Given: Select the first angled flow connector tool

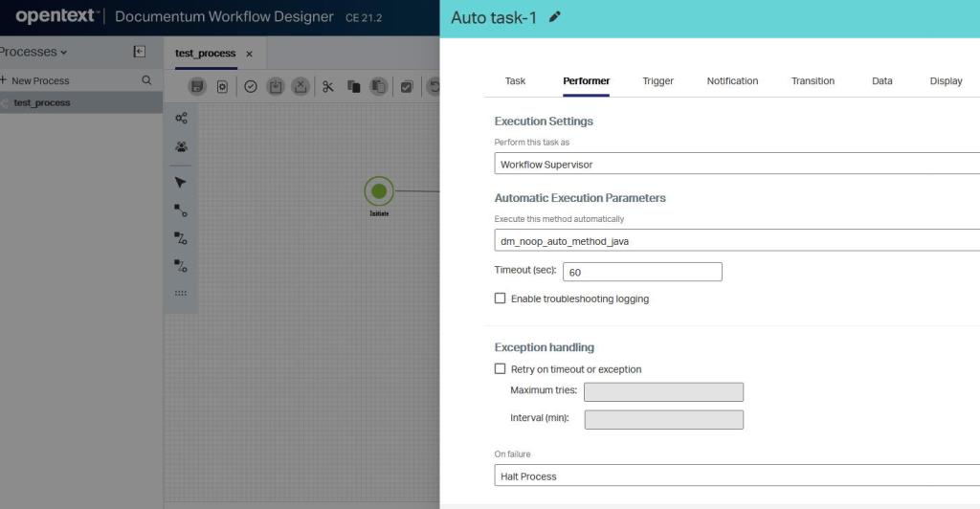Looking at the screenshot, I should (x=181, y=238).
